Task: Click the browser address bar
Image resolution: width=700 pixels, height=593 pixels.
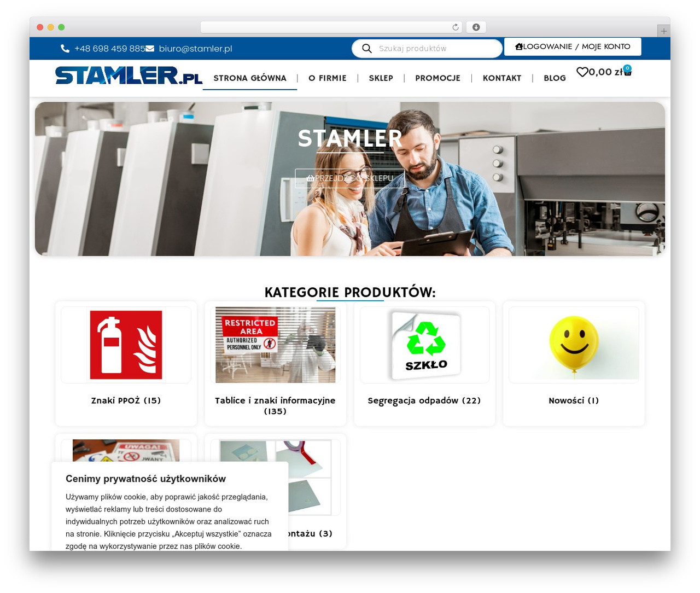Action: pyautogui.click(x=331, y=27)
